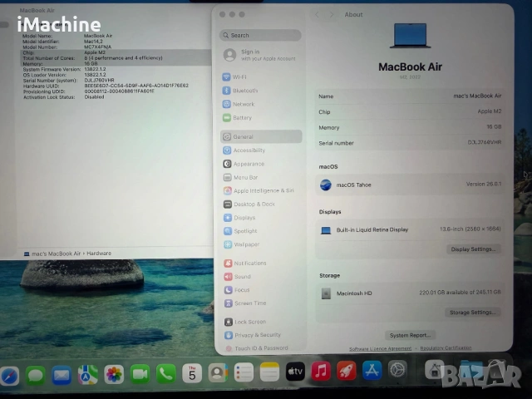
Task: Click the Display Settings button
Action: coord(473,249)
